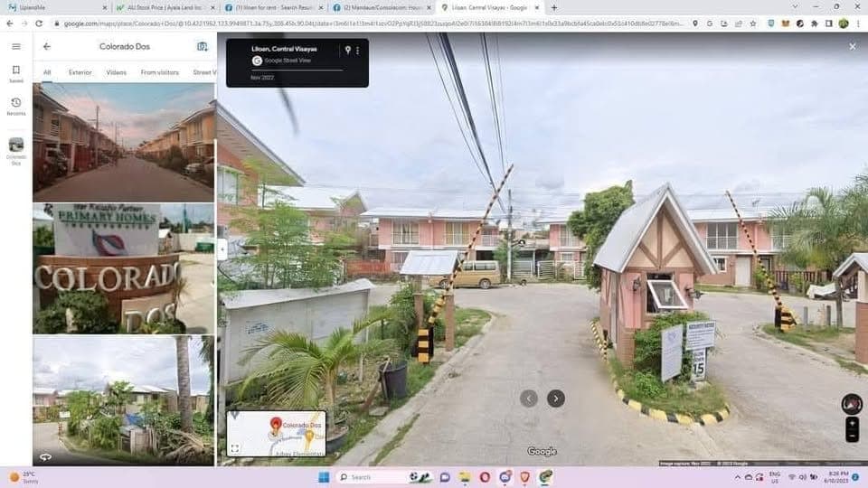Click the address bar URL
868x488 pixels.
(373, 23)
